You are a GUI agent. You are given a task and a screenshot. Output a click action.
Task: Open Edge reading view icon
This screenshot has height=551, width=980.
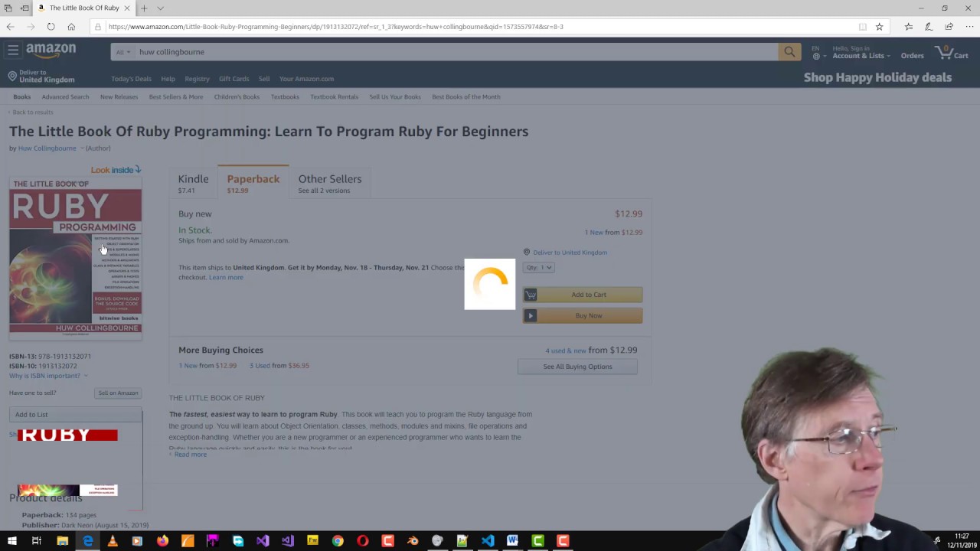tap(863, 27)
